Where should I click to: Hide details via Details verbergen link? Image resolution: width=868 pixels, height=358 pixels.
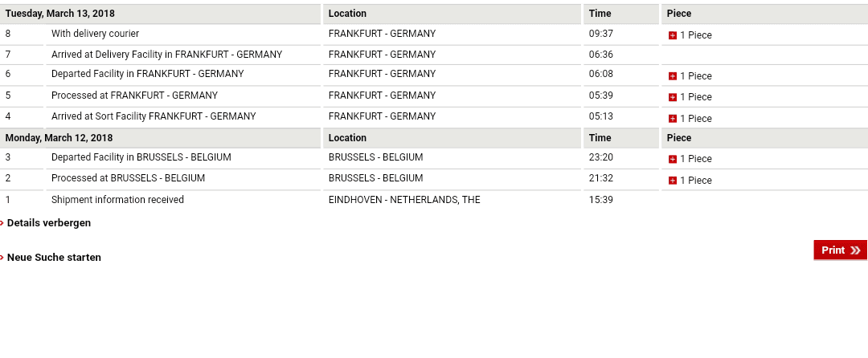coord(49,223)
